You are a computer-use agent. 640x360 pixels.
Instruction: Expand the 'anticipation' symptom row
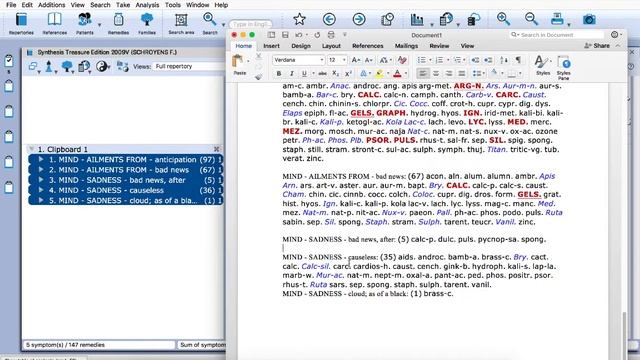(x=41, y=160)
